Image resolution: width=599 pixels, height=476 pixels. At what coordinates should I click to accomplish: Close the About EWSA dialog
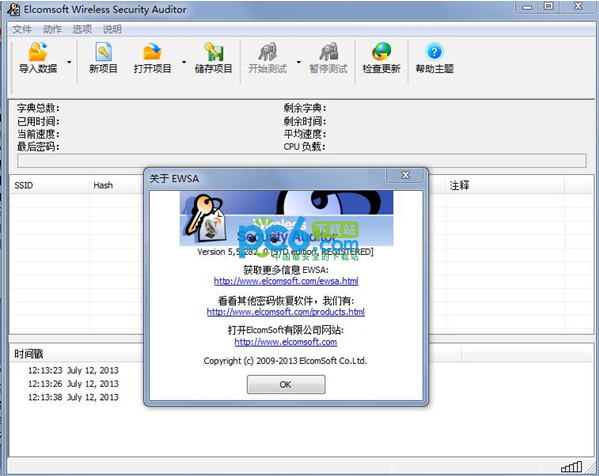click(x=405, y=175)
